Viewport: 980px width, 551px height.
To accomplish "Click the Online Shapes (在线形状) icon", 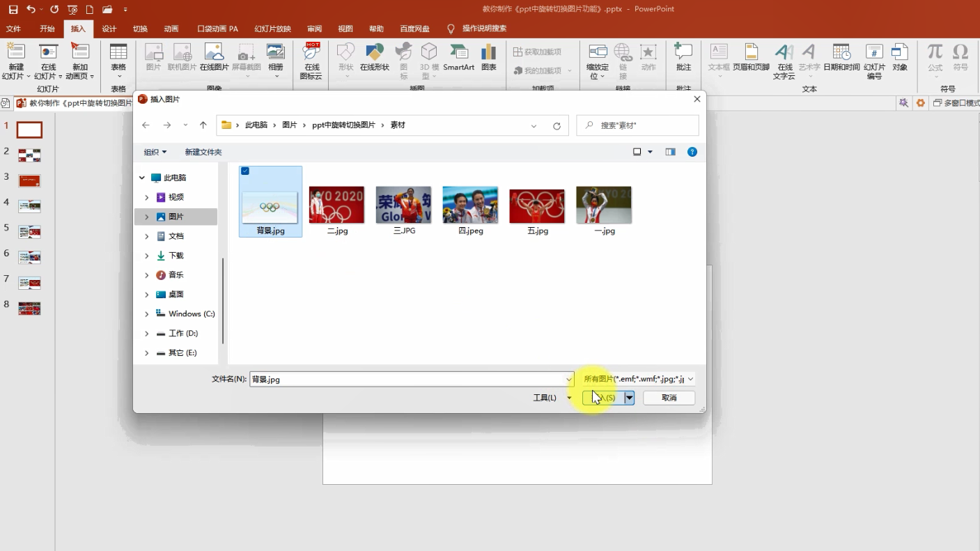I will [x=375, y=57].
